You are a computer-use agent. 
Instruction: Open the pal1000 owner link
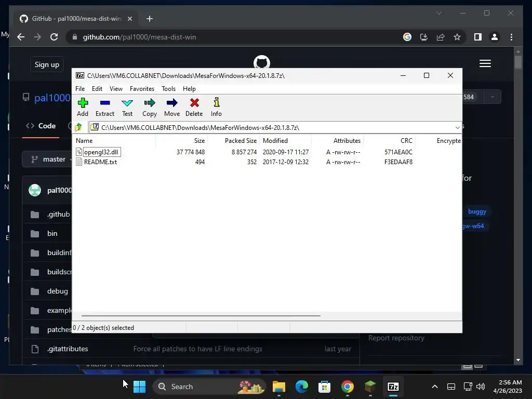click(x=52, y=98)
